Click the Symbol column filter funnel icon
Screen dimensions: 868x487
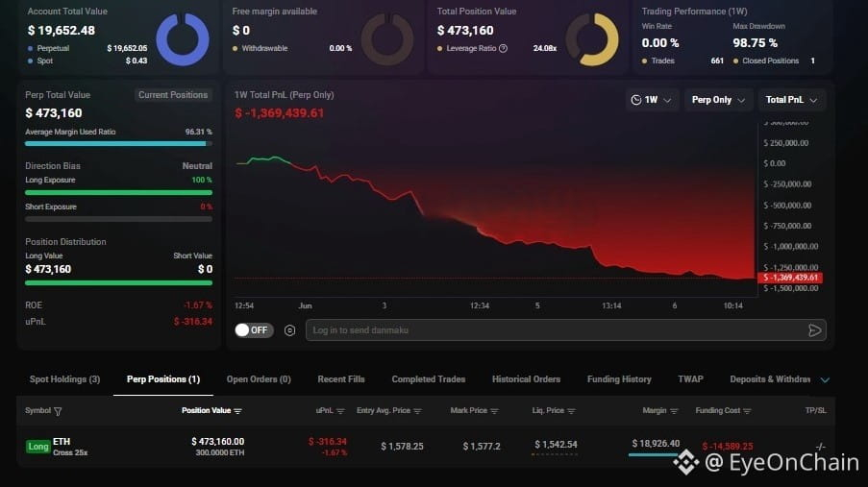click(x=58, y=411)
